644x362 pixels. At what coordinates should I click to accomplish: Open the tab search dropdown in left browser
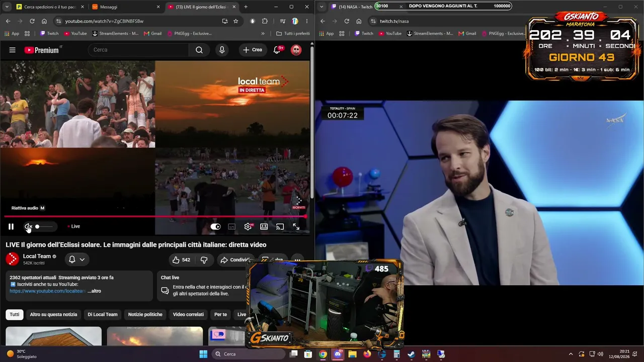(x=7, y=7)
